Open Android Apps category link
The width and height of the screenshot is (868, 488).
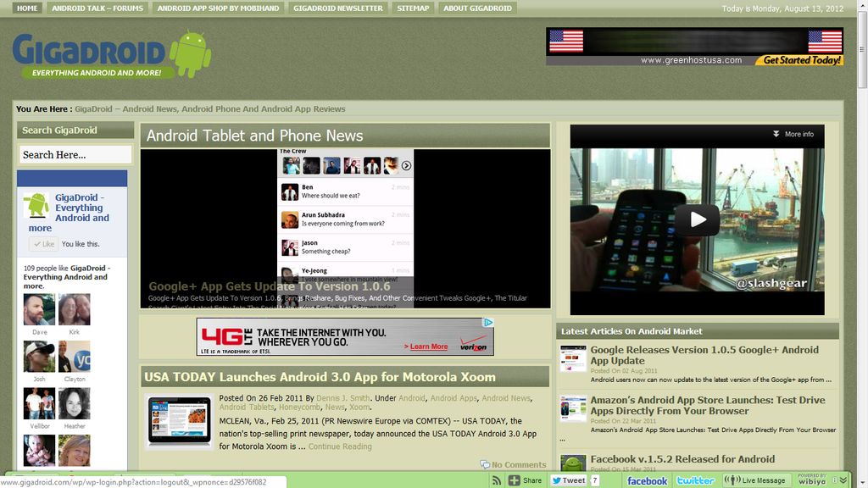pyautogui.click(x=453, y=398)
